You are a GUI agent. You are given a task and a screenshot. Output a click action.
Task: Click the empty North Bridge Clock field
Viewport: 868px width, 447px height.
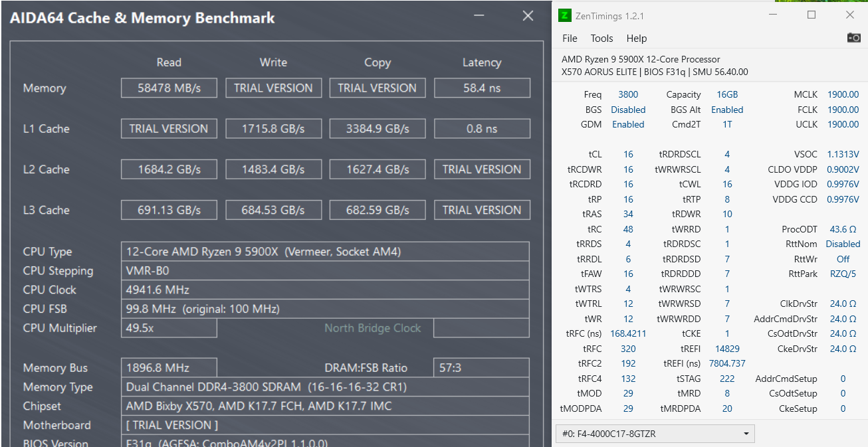click(x=482, y=328)
